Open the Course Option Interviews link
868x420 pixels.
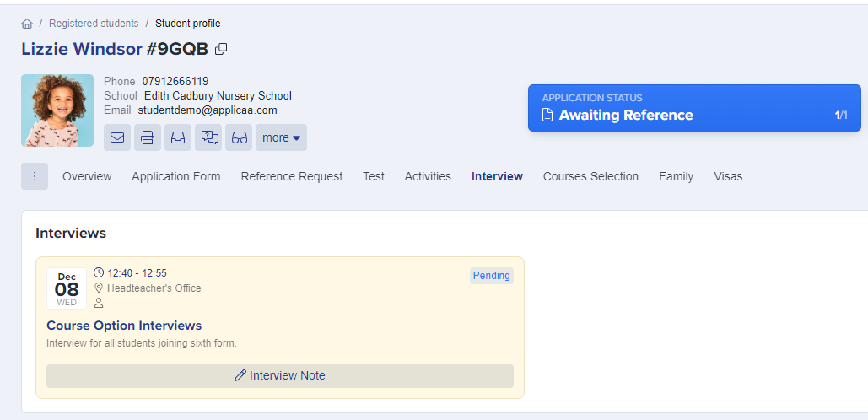(124, 326)
